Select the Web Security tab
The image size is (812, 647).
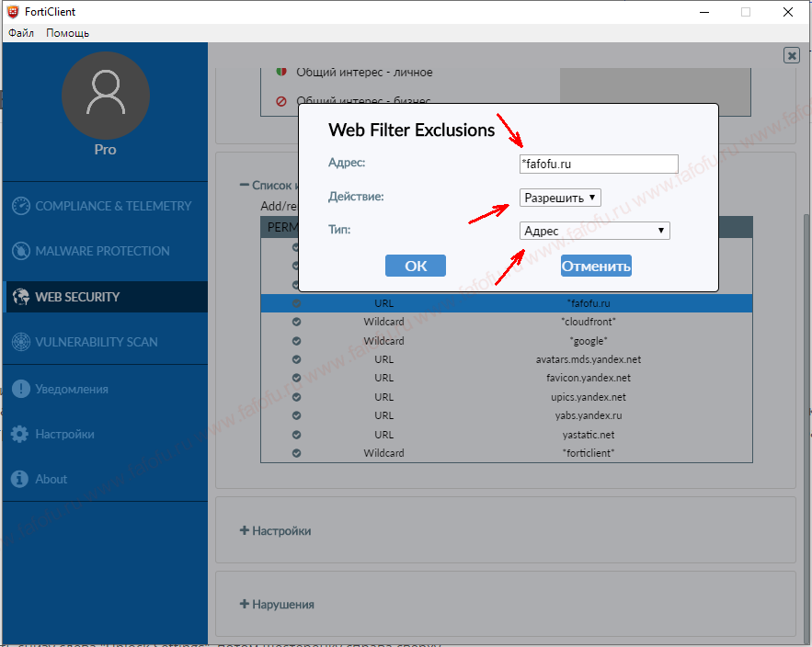coord(105,297)
